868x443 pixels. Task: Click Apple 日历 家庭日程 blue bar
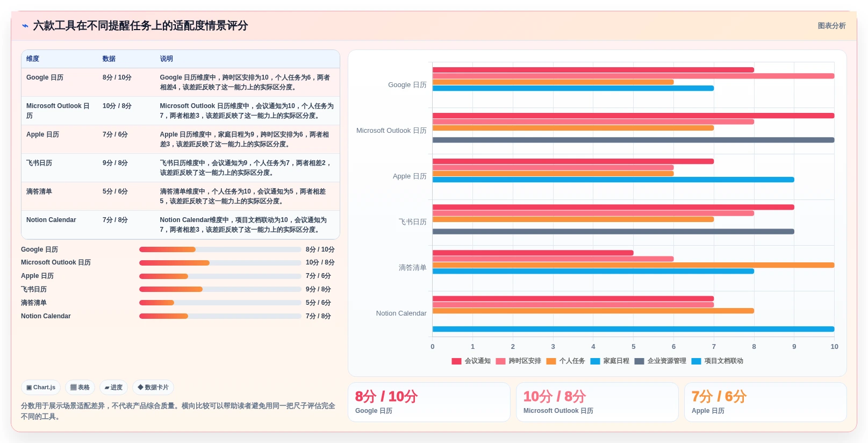(x=613, y=180)
